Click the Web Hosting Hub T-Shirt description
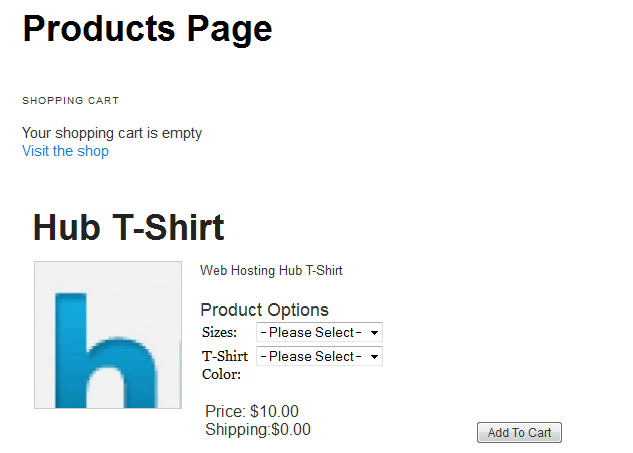This screenshot has width=633, height=453. coord(271,270)
